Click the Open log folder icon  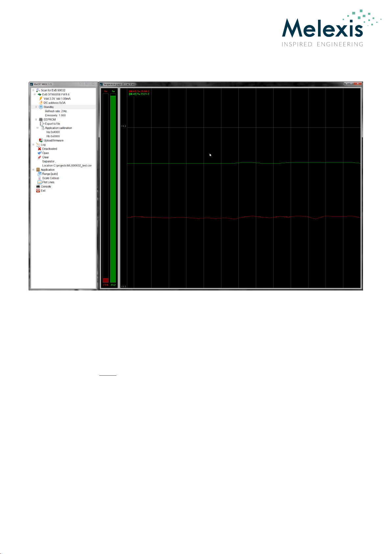(x=39, y=153)
